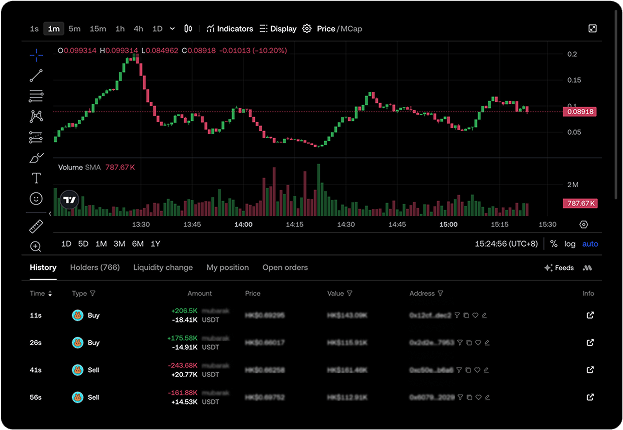
Task: Open the Display dropdown menu
Action: pyautogui.click(x=278, y=29)
